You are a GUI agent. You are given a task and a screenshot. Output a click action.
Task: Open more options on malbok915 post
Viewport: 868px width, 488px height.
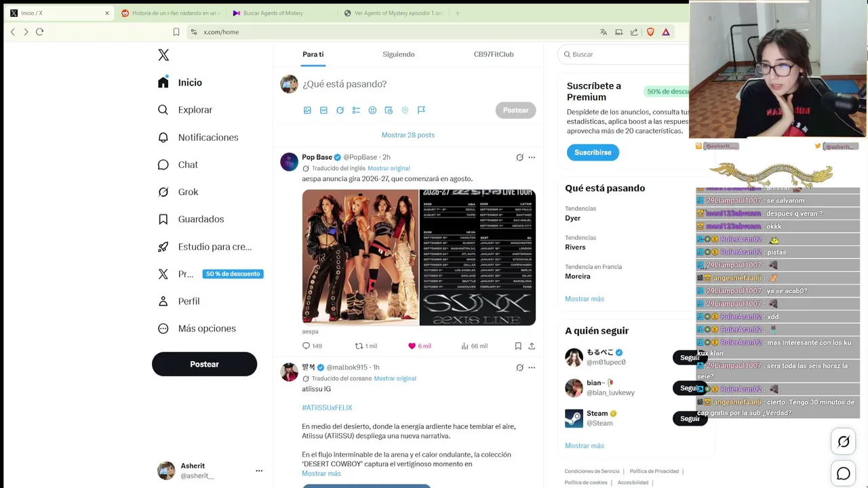point(532,367)
